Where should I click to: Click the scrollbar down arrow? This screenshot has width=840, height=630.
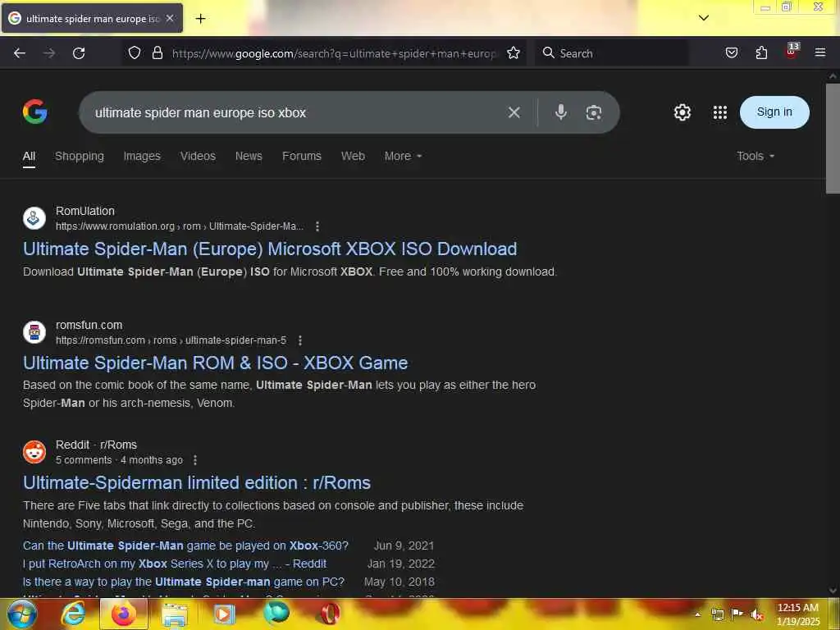[x=833, y=591]
